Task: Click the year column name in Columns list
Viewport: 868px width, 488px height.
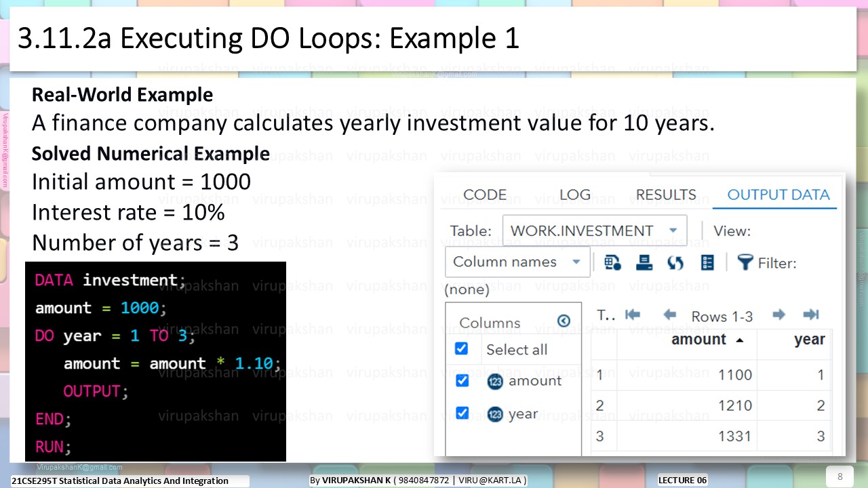Action: [523, 414]
